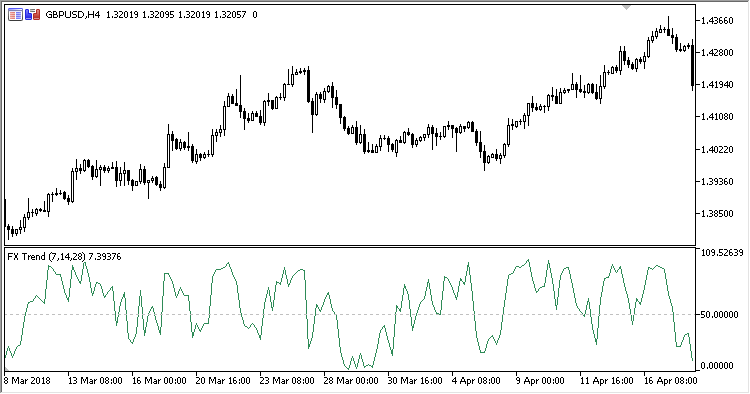The height and width of the screenshot is (394, 750).
Task: Click price label 1.40220
Action: (x=717, y=150)
